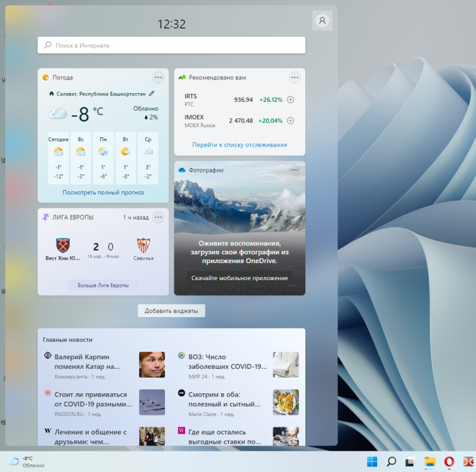Viewport: 476px width, 472px height.
Task: Open Weather widget more options
Action: pos(158,77)
